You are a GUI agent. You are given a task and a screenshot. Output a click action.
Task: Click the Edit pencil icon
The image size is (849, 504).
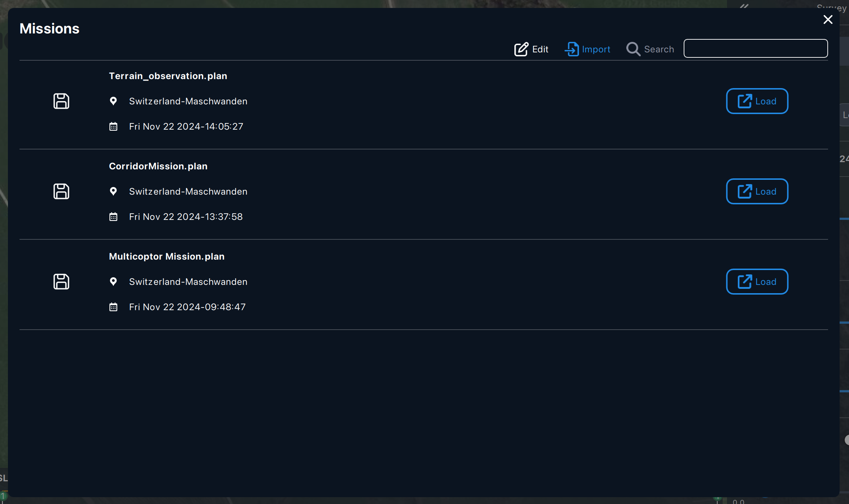[521, 49]
